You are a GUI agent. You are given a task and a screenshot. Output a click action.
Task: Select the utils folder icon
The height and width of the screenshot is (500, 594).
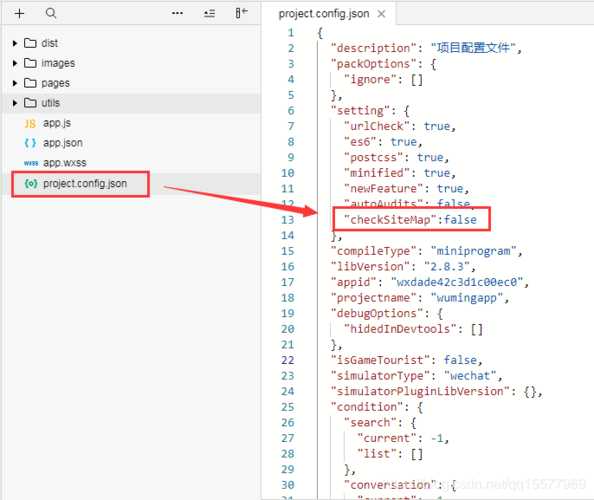click(30, 102)
